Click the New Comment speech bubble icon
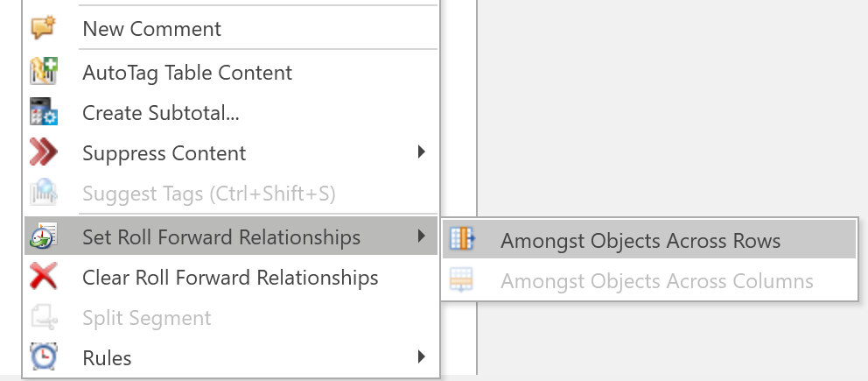Screen dimensions: 868x381 pos(43,28)
